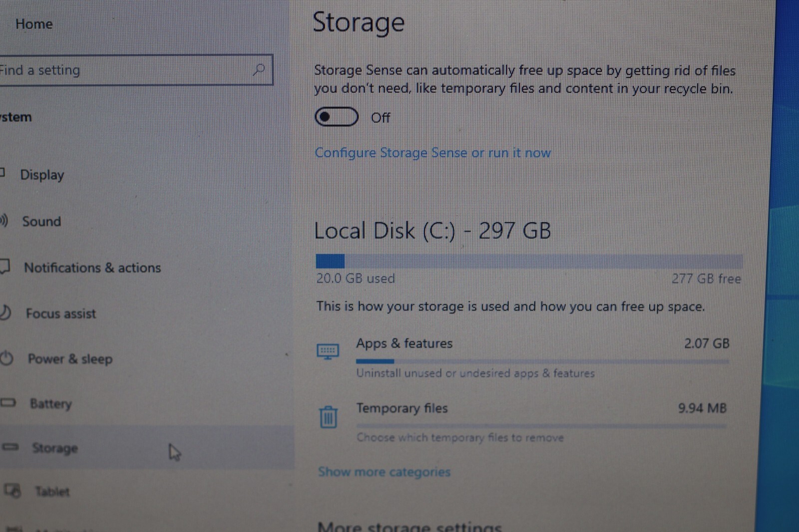The image size is (799, 532).
Task: Click the 277 GB free label
Action: [706, 278]
